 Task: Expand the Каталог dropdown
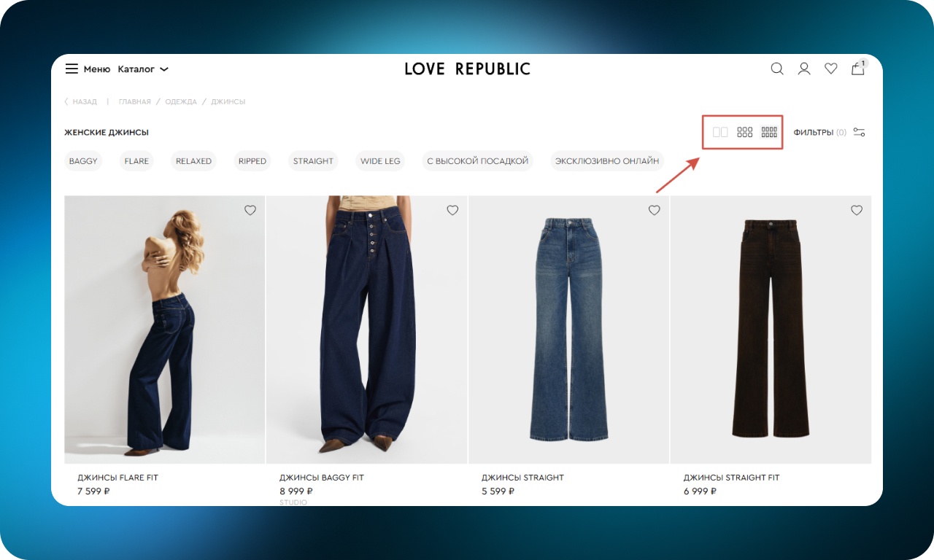point(143,69)
